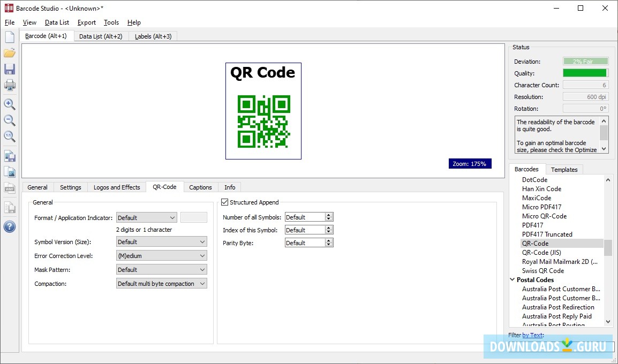Open an existing barcode file
The image size is (618, 364).
click(10, 52)
